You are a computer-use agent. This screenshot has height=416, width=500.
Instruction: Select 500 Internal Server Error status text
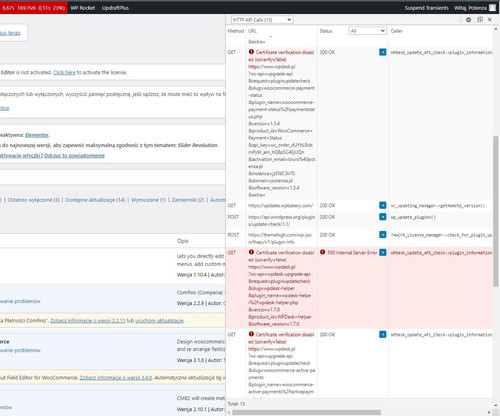point(352,253)
